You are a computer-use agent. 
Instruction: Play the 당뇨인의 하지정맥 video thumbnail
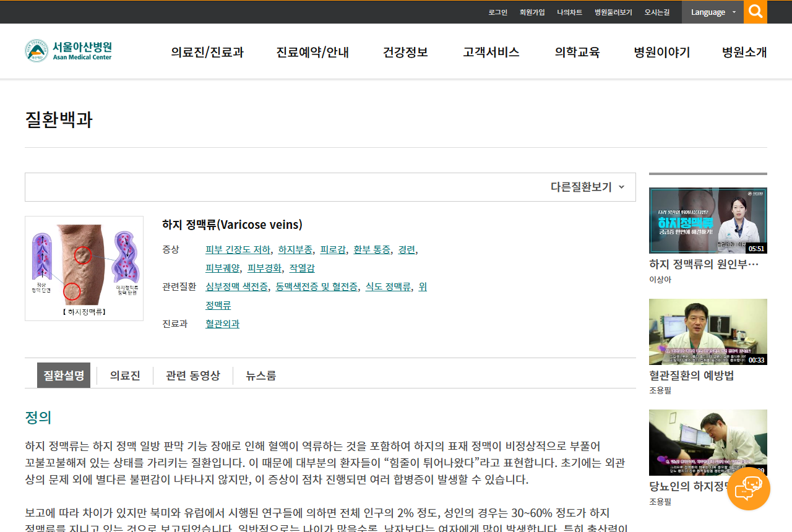[708, 443]
